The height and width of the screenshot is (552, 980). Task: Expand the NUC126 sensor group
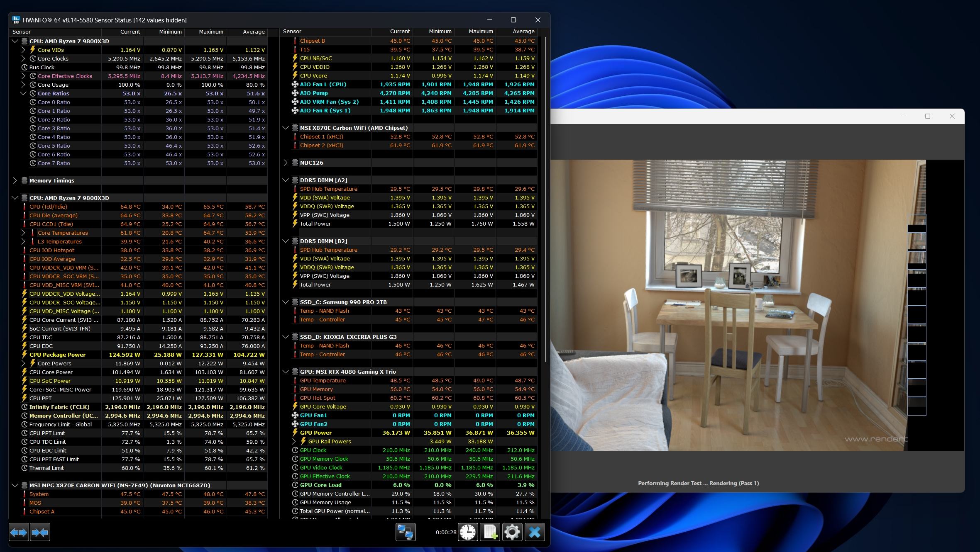click(286, 163)
